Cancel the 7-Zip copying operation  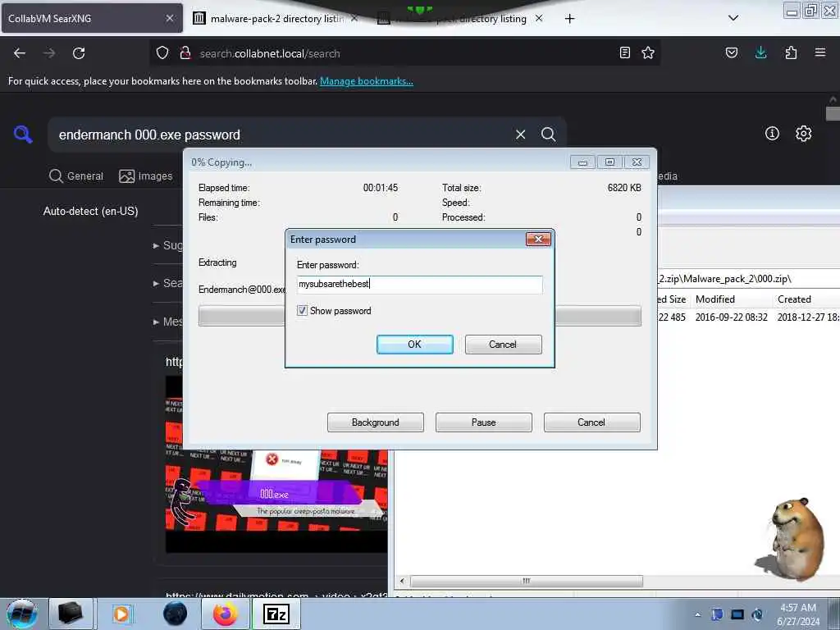coord(591,422)
